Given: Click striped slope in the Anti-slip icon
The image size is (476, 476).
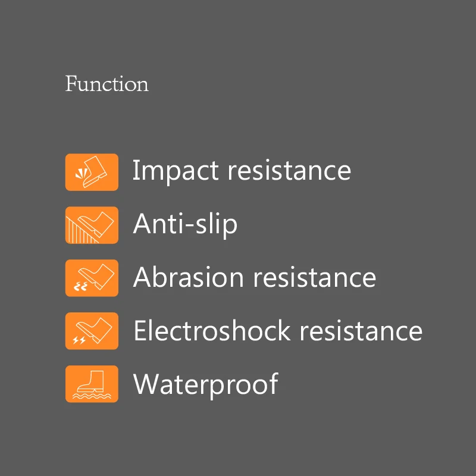Looking at the screenshot, I should pos(80,231).
